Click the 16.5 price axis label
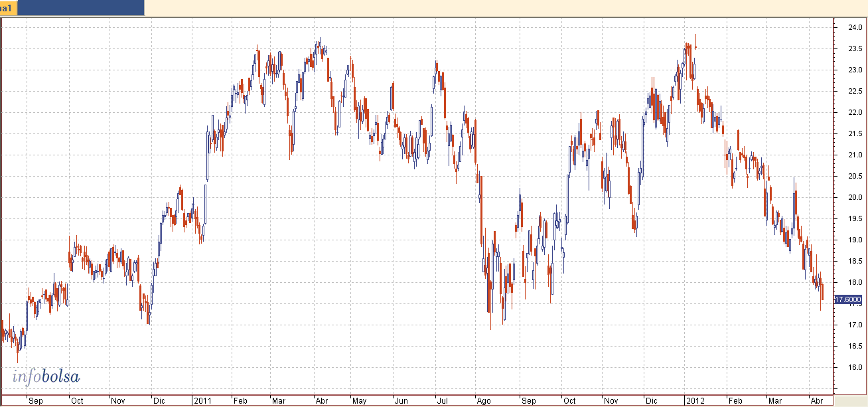 (855, 346)
